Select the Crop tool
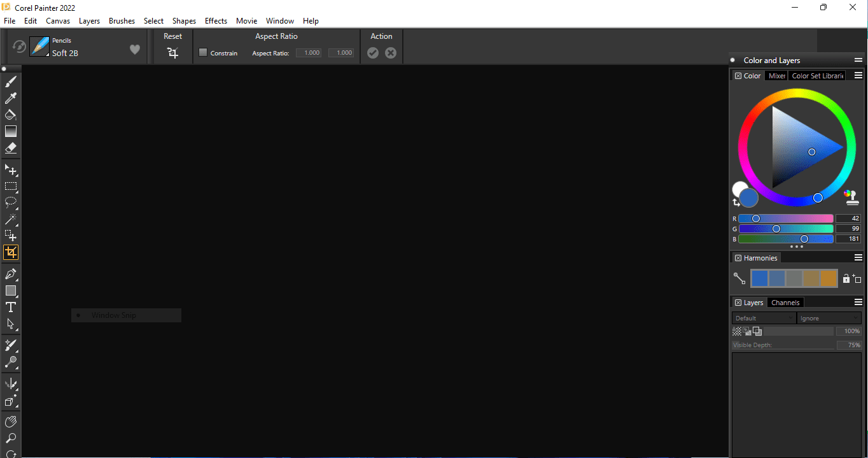The width and height of the screenshot is (868, 458). [11, 252]
